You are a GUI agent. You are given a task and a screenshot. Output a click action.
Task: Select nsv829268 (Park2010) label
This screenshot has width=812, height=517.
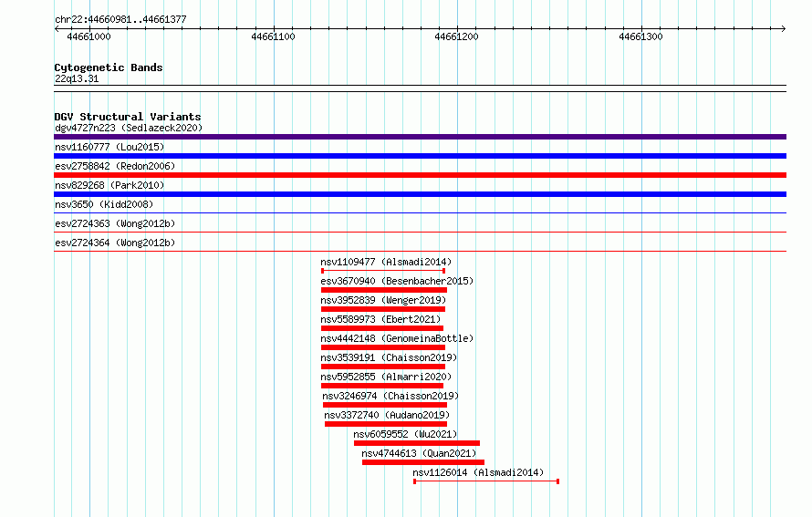(x=109, y=185)
